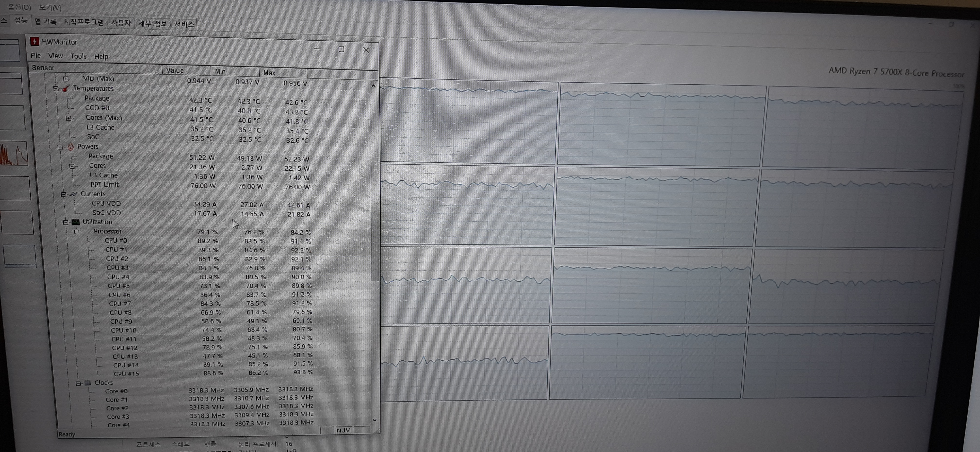980x452 pixels.
Task: Click the Clocks group icon
Action: click(x=88, y=383)
